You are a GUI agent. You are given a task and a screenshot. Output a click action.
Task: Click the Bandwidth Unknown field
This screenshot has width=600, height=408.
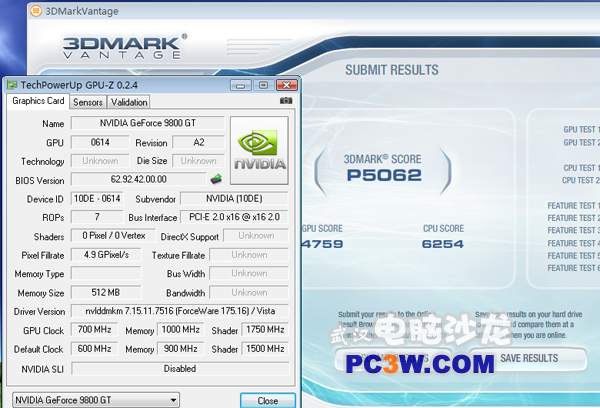249,292
